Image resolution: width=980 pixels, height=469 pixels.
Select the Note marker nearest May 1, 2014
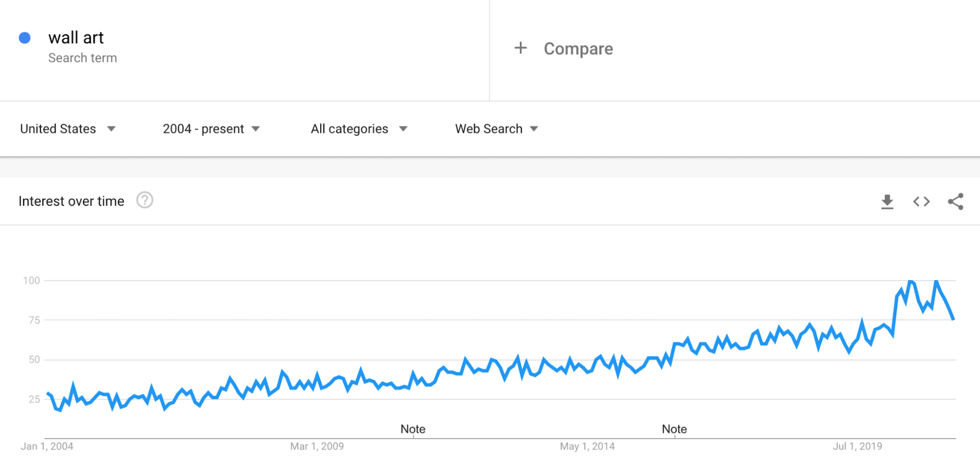pos(674,429)
